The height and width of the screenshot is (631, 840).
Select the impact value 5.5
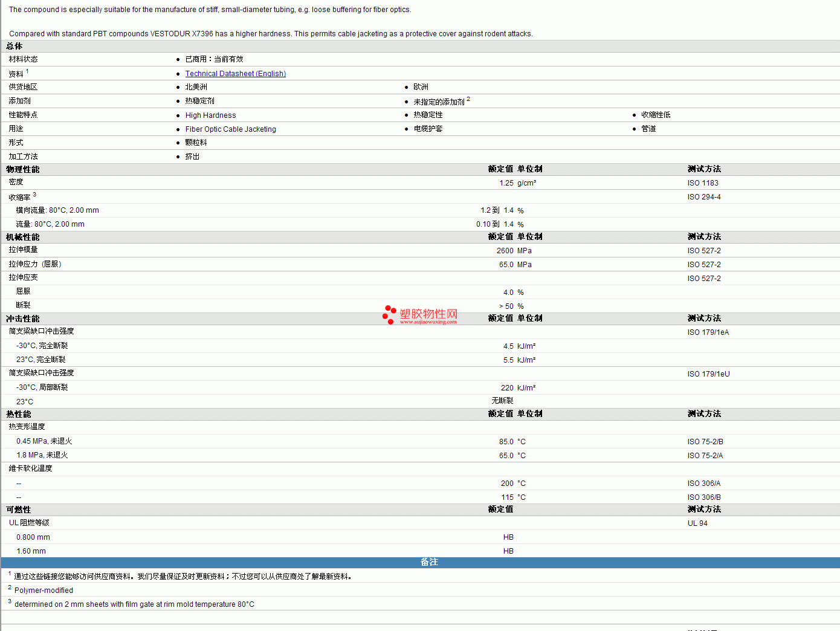pyautogui.click(x=509, y=360)
